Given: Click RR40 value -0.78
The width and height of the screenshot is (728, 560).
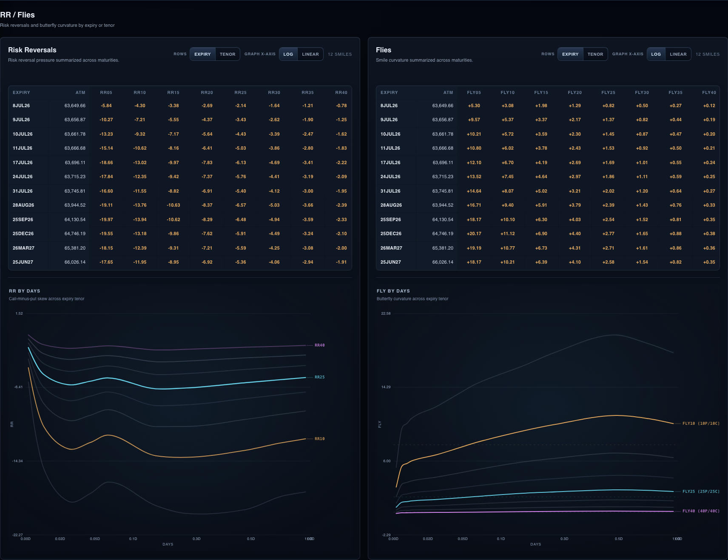Looking at the screenshot, I should (341, 105).
